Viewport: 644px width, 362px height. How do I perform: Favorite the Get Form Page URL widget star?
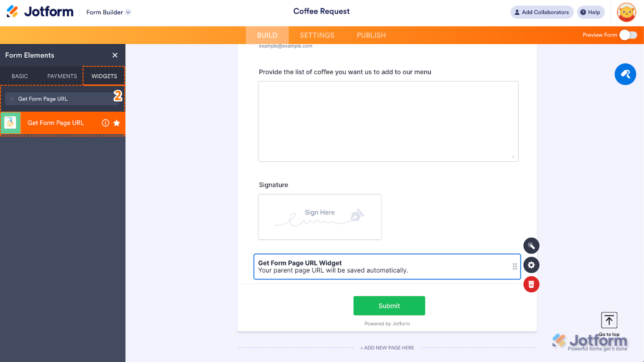point(116,122)
